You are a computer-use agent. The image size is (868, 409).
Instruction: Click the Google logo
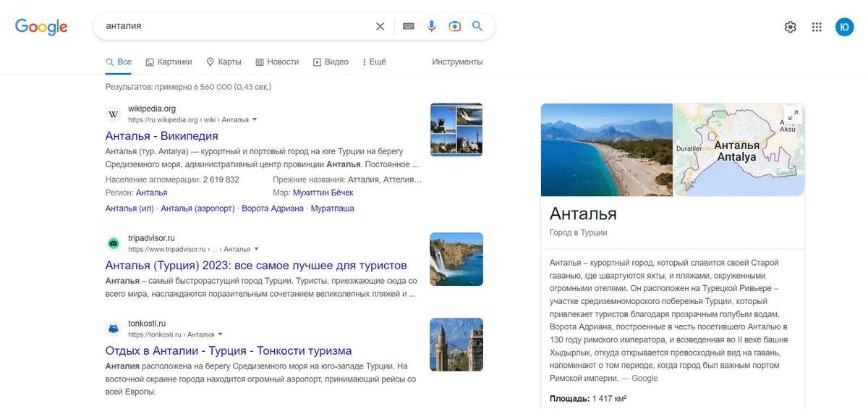pos(41,27)
